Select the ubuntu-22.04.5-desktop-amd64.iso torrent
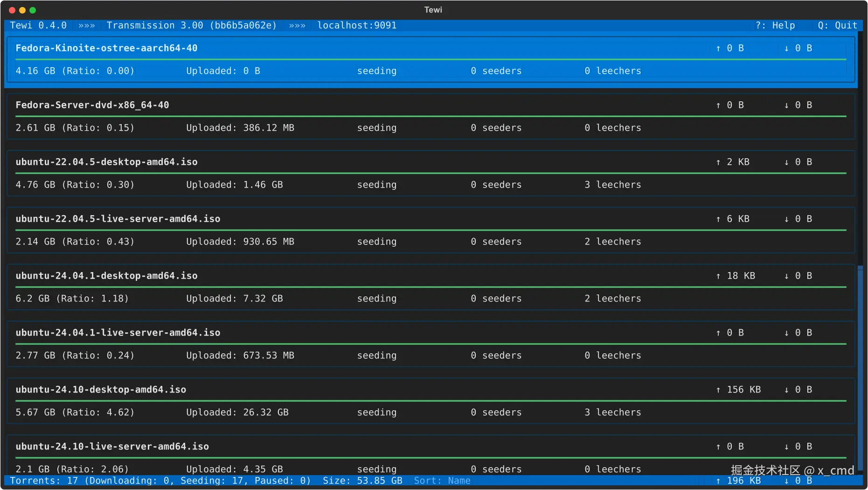 coord(431,173)
